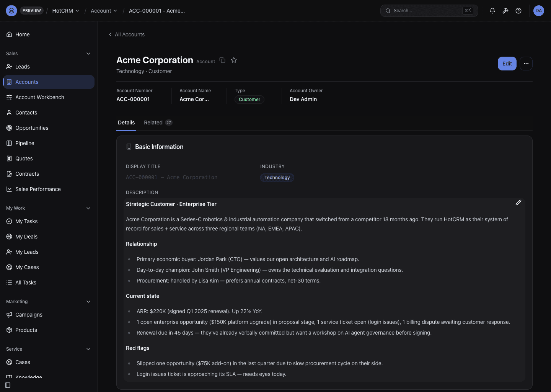The height and width of the screenshot is (392, 551).
Task: Click the ACC-000001 account number value
Action: pyautogui.click(x=133, y=99)
